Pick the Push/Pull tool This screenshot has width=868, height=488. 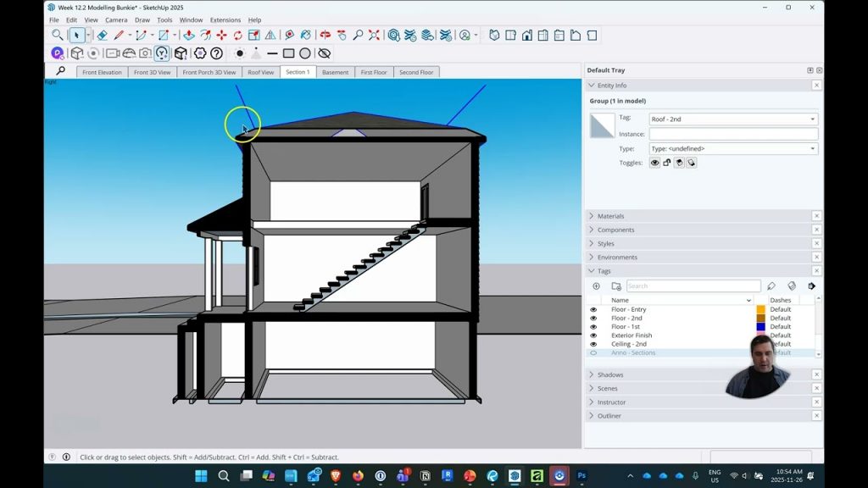pyautogui.click(x=189, y=36)
